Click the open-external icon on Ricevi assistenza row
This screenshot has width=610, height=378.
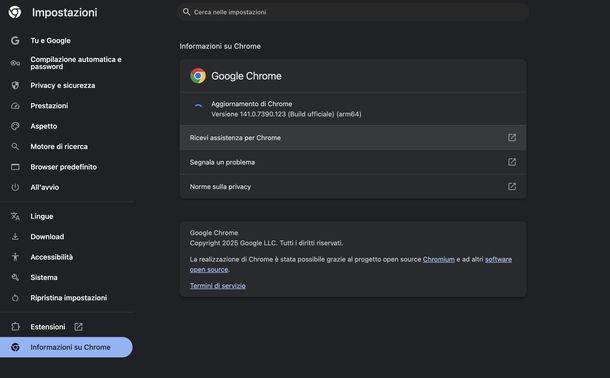click(512, 138)
